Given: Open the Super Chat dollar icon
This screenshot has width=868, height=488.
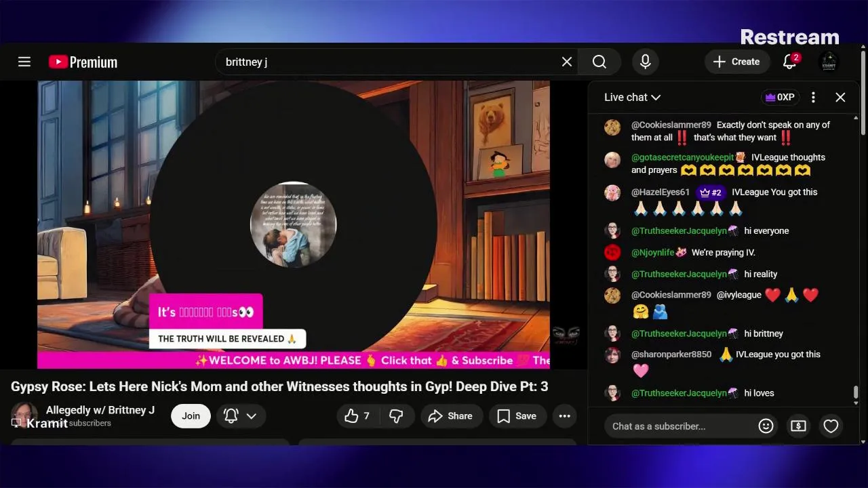Looking at the screenshot, I should pos(798,426).
